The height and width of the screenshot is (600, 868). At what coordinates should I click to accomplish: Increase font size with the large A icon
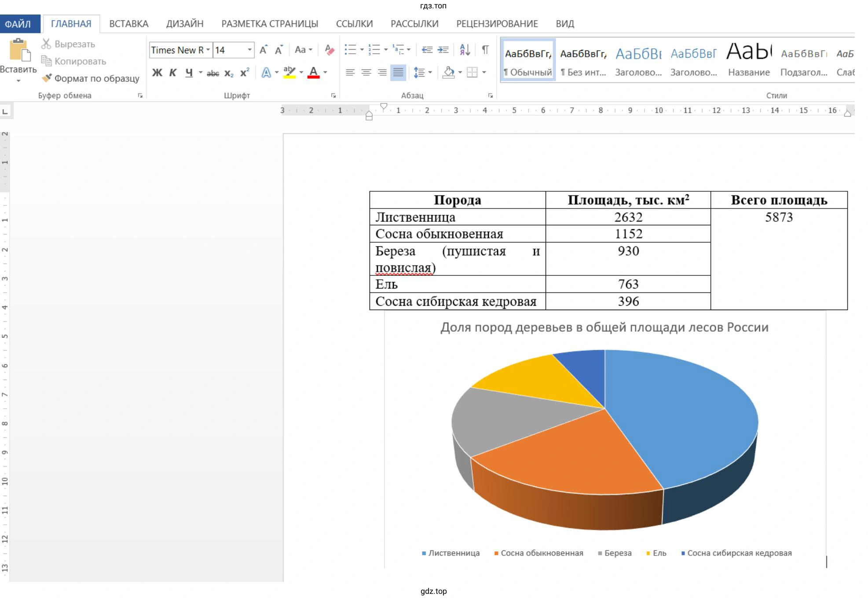(264, 50)
